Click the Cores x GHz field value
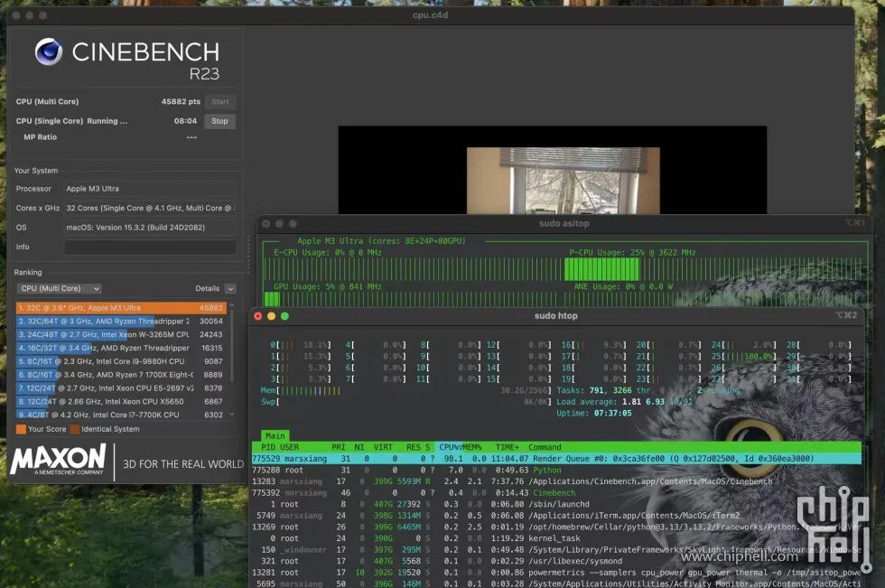Image resolution: width=885 pixels, height=588 pixels. coord(150,209)
